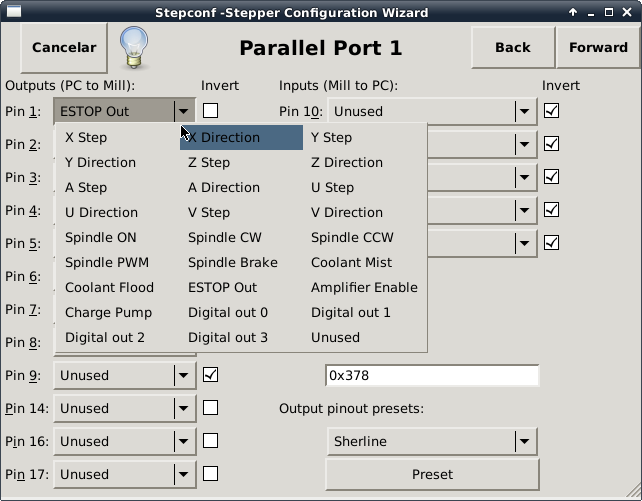Enable invert for Pin 14
Viewport: 642px width, 501px height.
[210, 408]
